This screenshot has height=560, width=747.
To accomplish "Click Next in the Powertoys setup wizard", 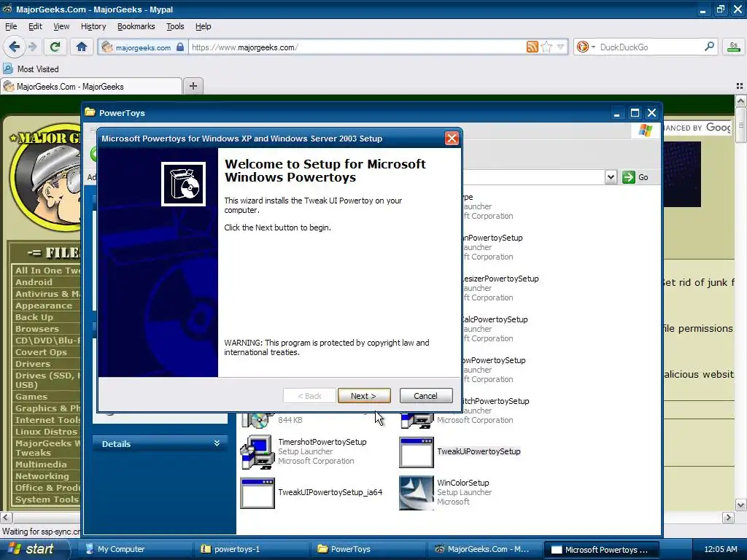I will point(364,396).
